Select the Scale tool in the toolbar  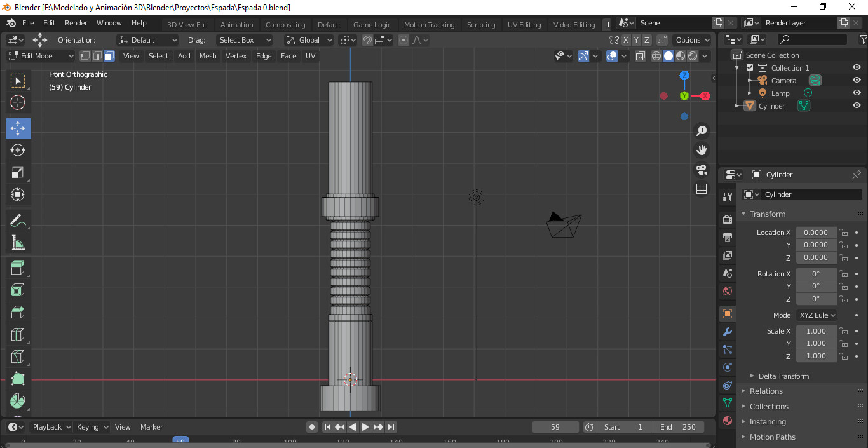click(18, 173)
